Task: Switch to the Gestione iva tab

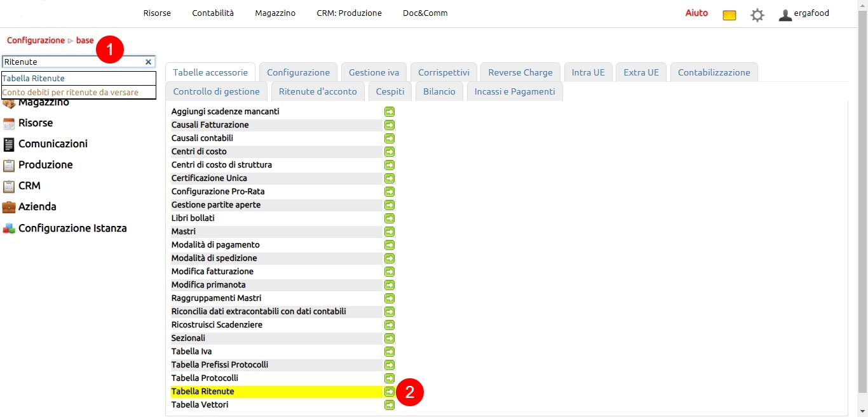Action: point(374,72)
